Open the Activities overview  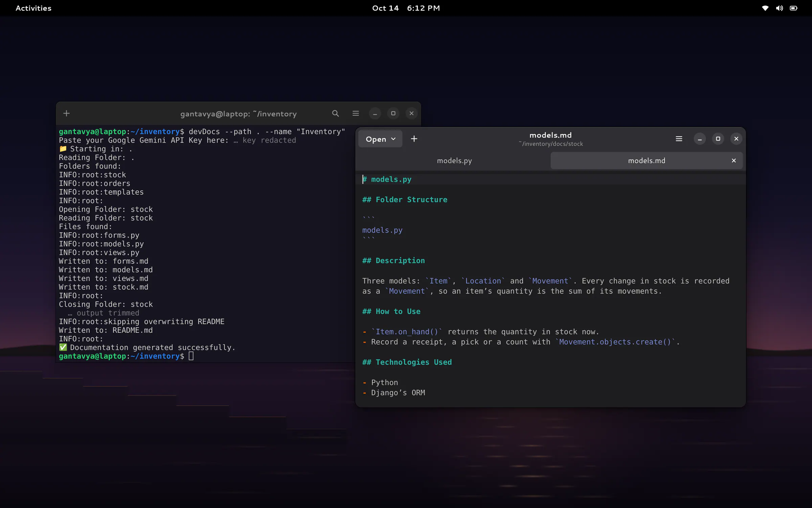tap(33, 8)
